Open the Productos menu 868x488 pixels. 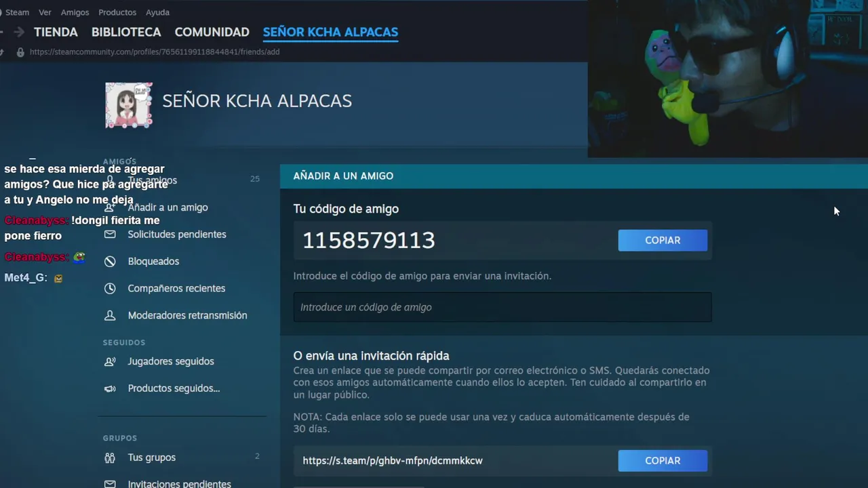point(117,12)
